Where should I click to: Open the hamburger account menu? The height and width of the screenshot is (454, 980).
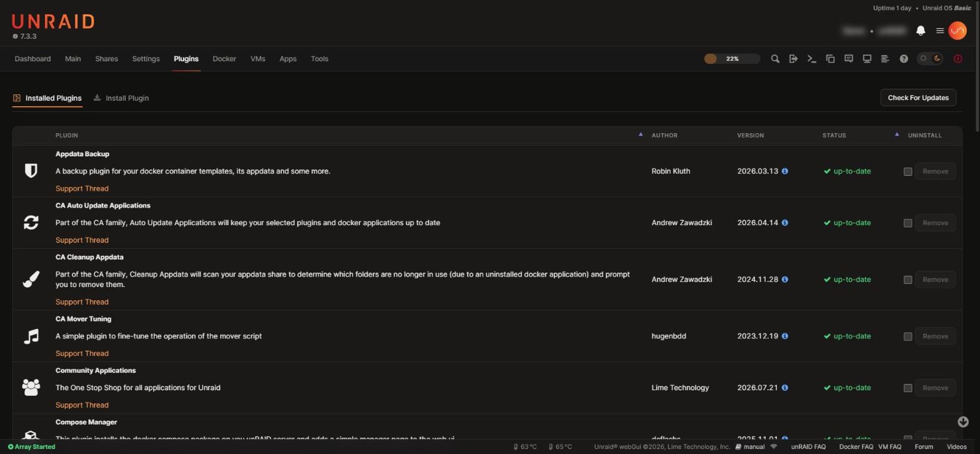coord(939,31)
